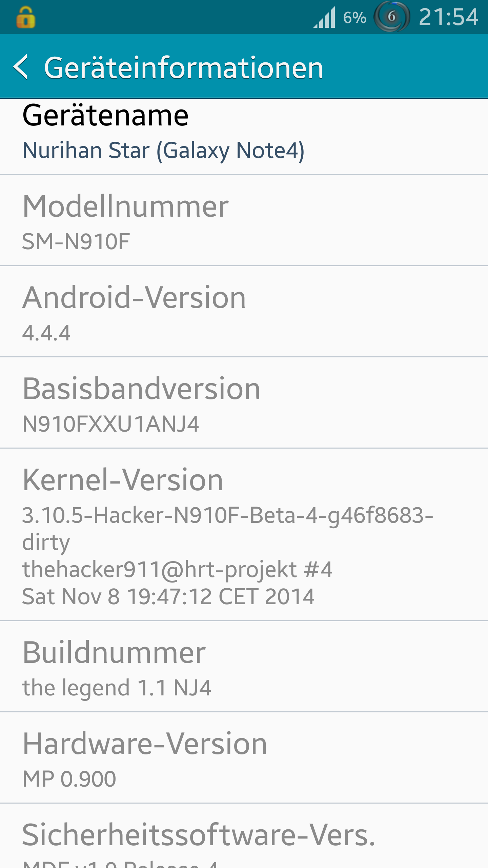The width and height of the screenshot is (488, 868).
Task: Tap the Android-Version 4.4.4 item
Action: point(244,312)
